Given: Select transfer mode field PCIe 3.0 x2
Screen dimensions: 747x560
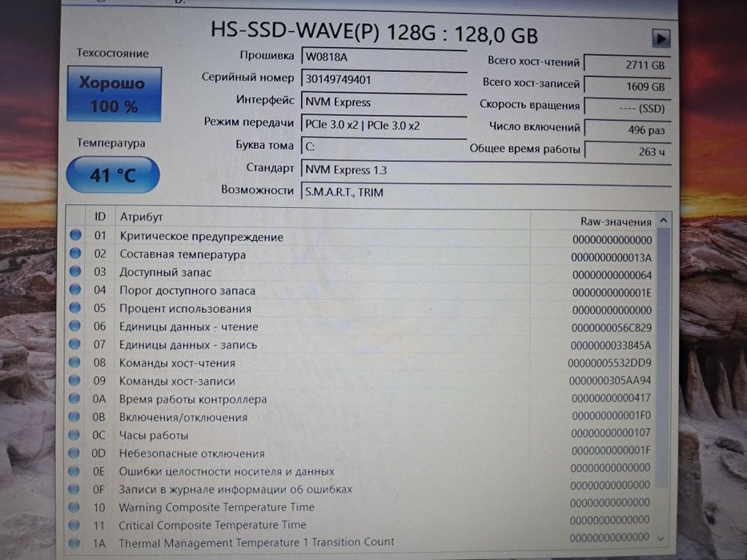Looking at the screenshot, I should (384, 125).
